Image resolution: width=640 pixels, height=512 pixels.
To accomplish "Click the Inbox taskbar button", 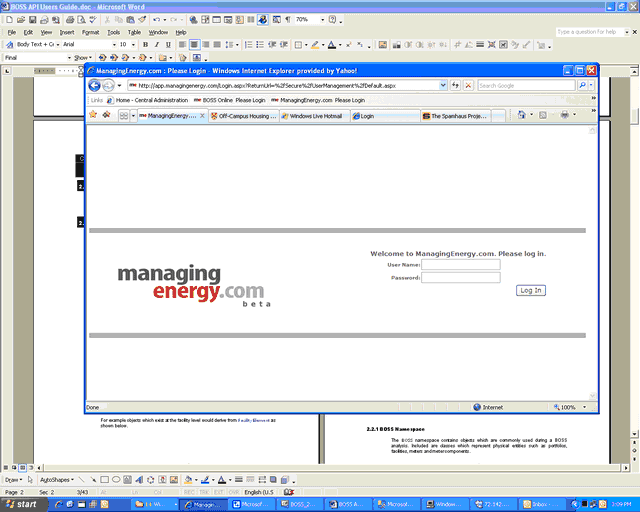I will tap(541, 504).
